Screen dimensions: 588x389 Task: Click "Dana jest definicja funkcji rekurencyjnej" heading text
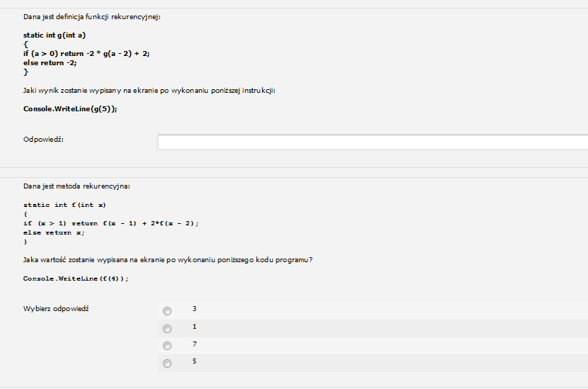[92, 17]
